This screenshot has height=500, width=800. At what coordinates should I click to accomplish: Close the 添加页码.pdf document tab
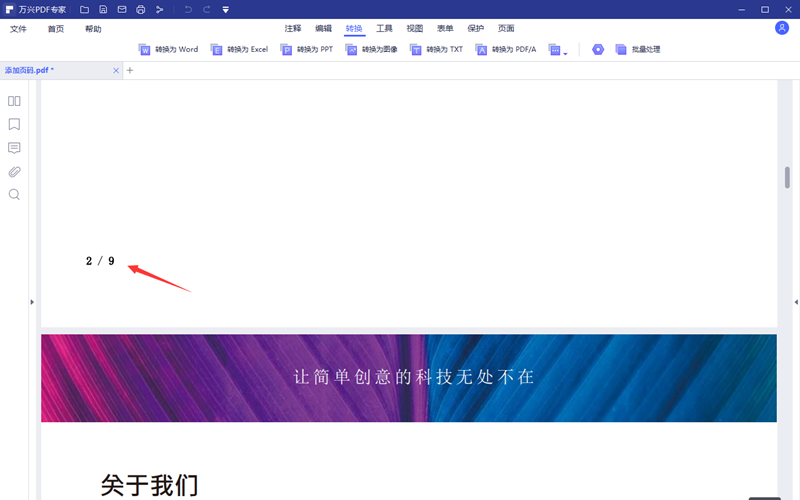(x=116, y=71)
